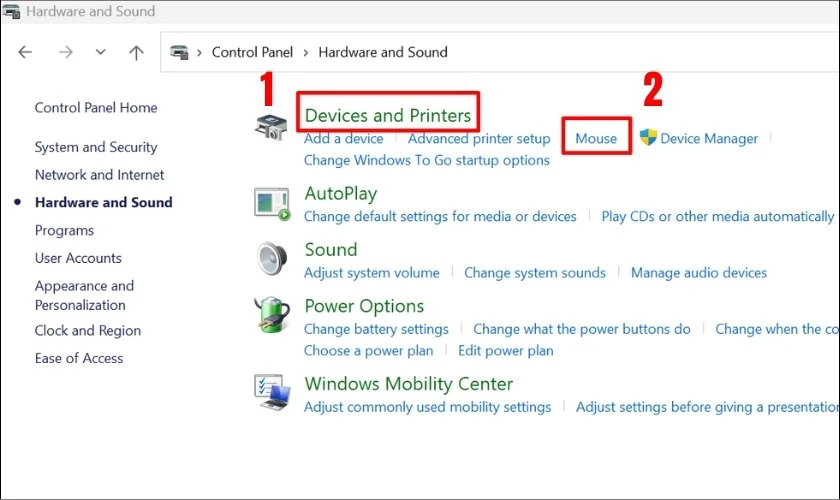Screen dimensions: 840x500
Task: Open the recent locations dropdown chevron
Action: (100, 52)
